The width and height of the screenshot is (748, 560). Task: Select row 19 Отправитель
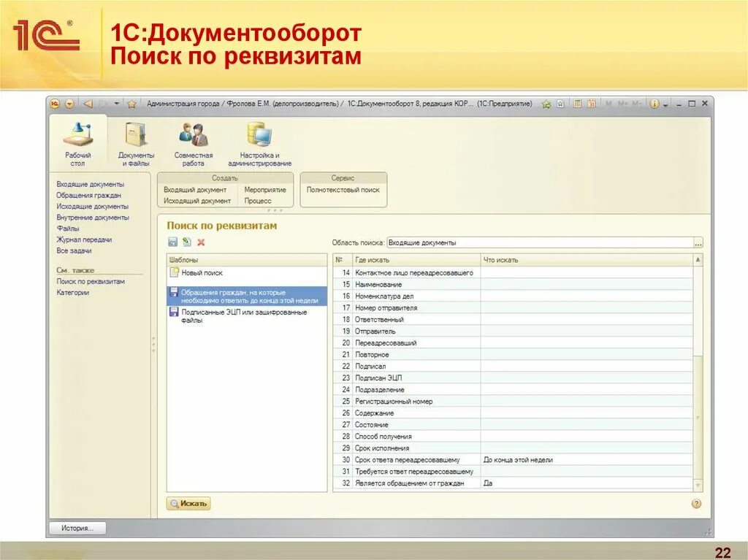pos(514,331)
